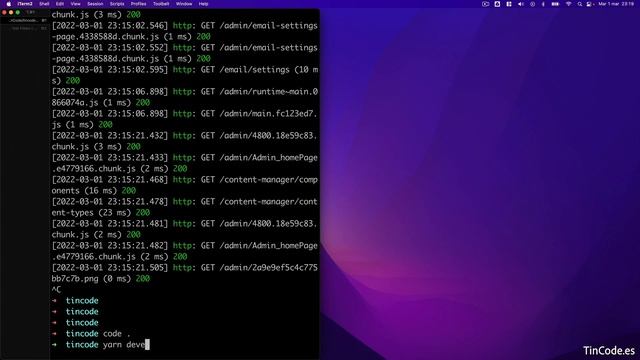Select the second iTerm2 tab in sidebar
Viewport: 640px width, 360px height.
(x=24, y=29)
